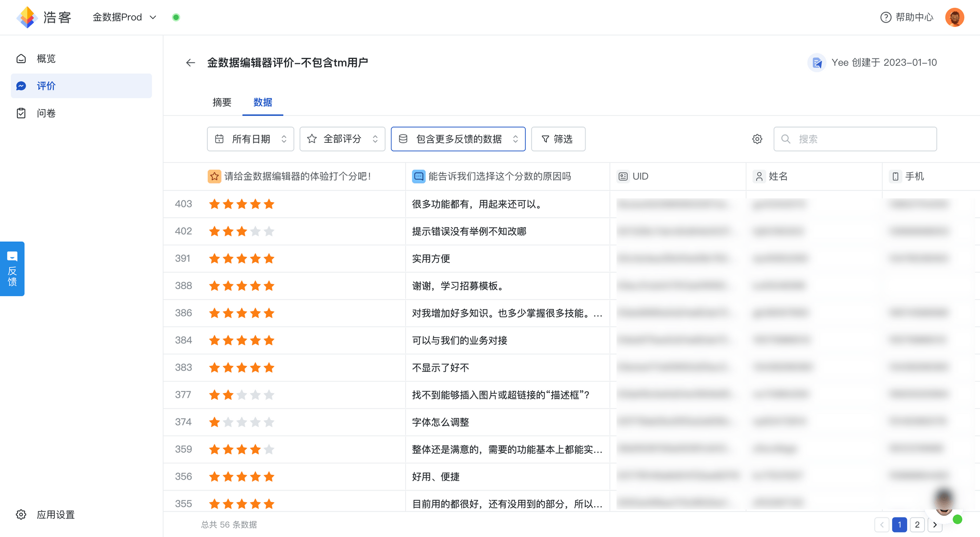Click the star icon in rating column header
Screen dimensions: 980x537
pyautogui.click(x=214, y=176)
